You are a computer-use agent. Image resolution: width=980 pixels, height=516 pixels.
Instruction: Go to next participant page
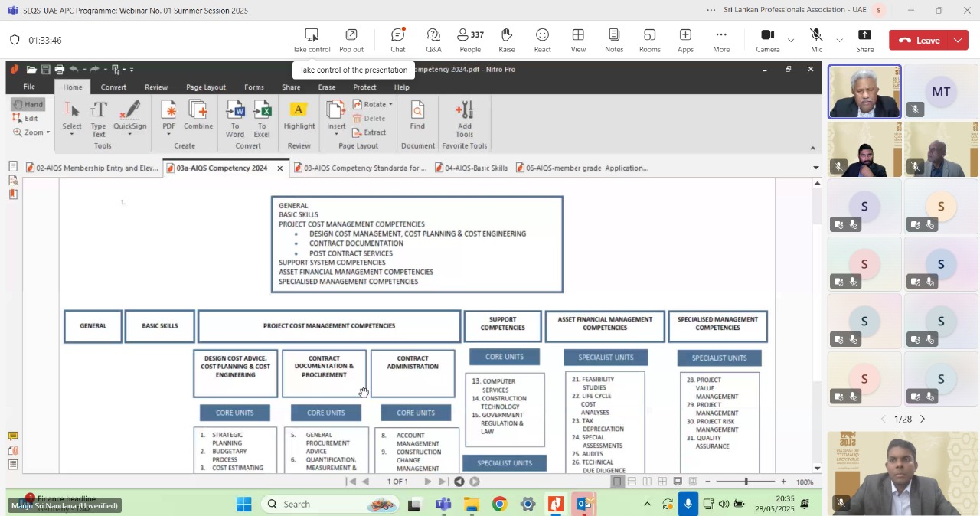[x=922, y=419]
